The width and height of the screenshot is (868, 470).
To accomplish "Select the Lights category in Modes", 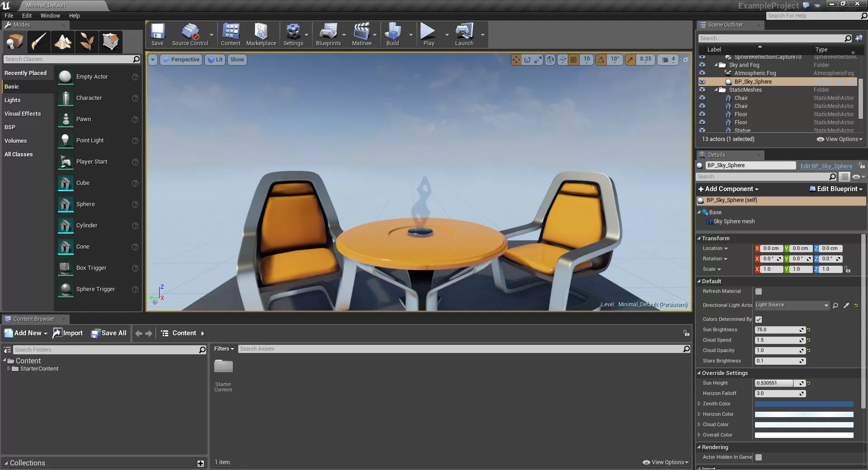I will click(x=13, y=100).
